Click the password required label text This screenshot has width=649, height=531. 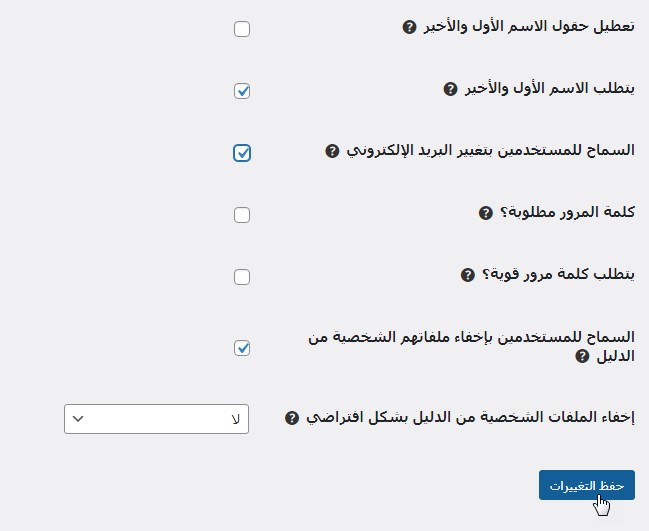[x=568, y=212]
